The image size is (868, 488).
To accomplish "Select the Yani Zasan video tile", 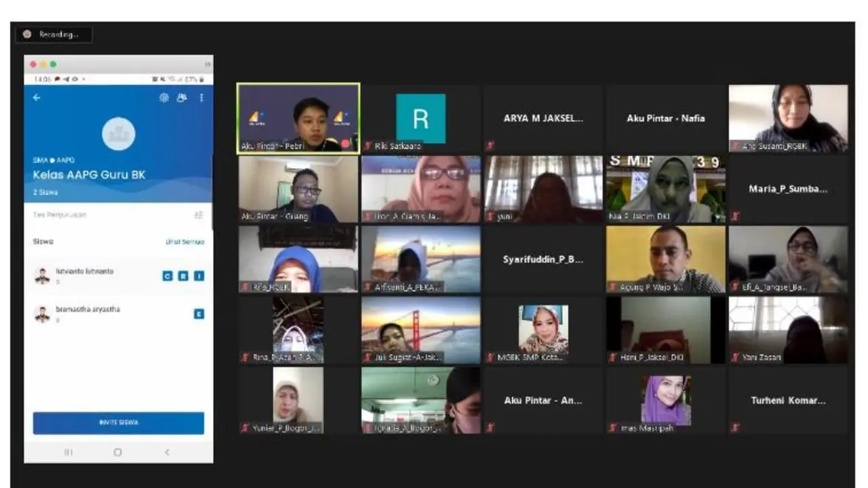I will (789, 330).
